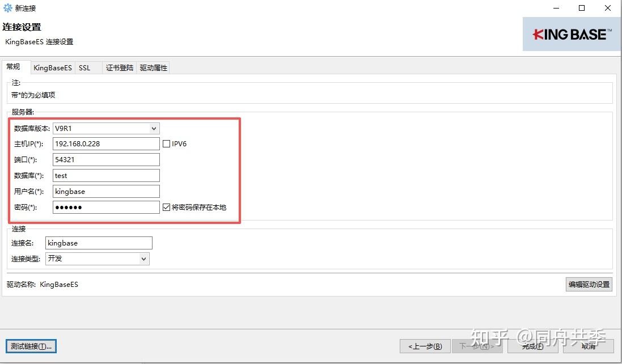Click the 密码 input field
Image resolution: width=622 pixels, height=364 pixels.
105,207
